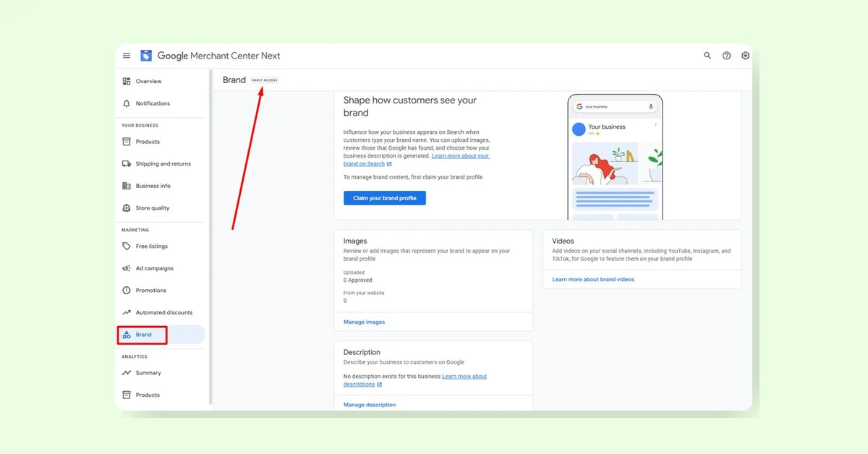Click the Automated discounts trend icon
Viewport: 868px width, 454px height.
[x=127, y=313]
